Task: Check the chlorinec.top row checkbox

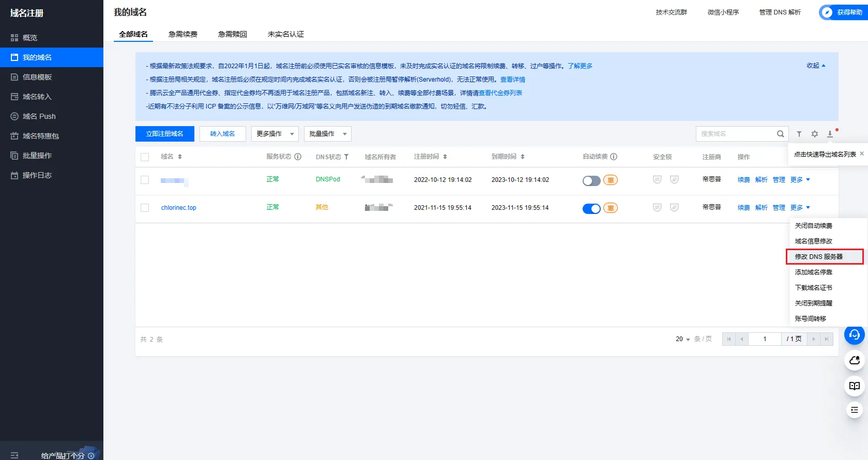Action: 145,208
